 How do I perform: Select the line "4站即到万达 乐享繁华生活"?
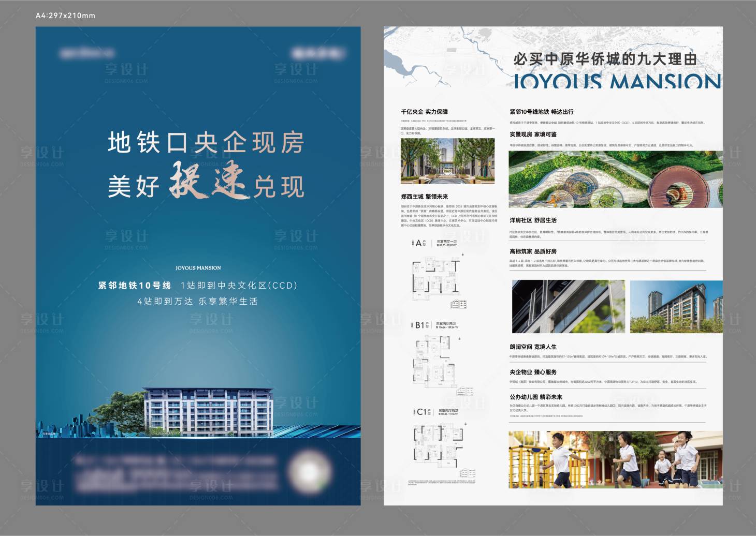coord(197,301)
